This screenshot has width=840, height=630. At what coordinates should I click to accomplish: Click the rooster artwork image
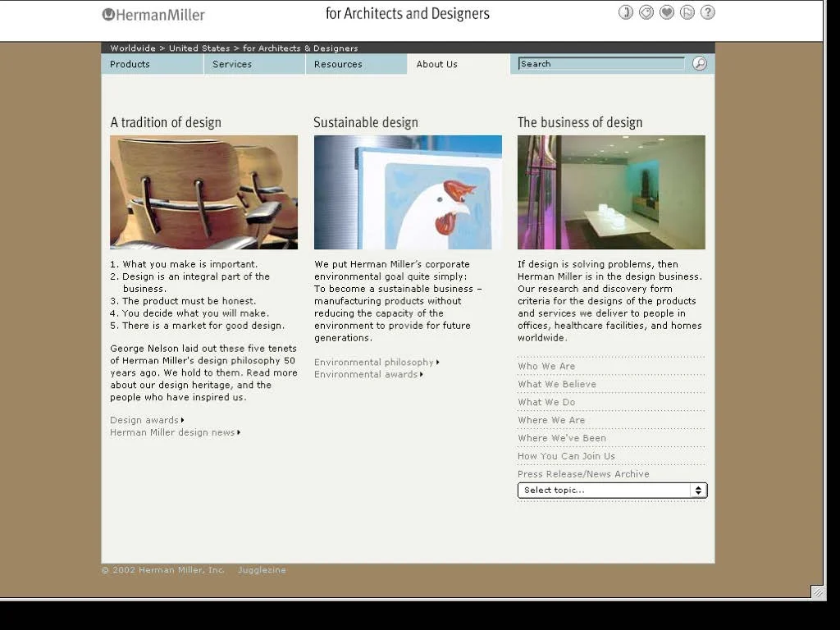point(408,192)
